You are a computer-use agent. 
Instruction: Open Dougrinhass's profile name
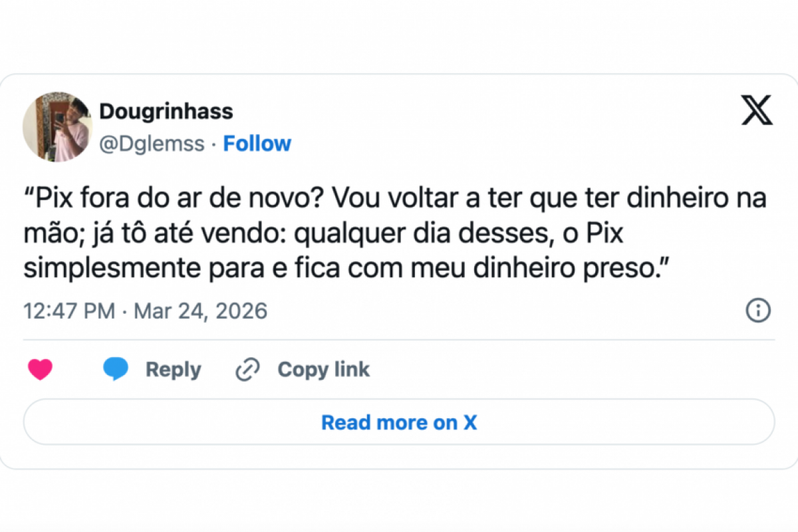(166, 111)
